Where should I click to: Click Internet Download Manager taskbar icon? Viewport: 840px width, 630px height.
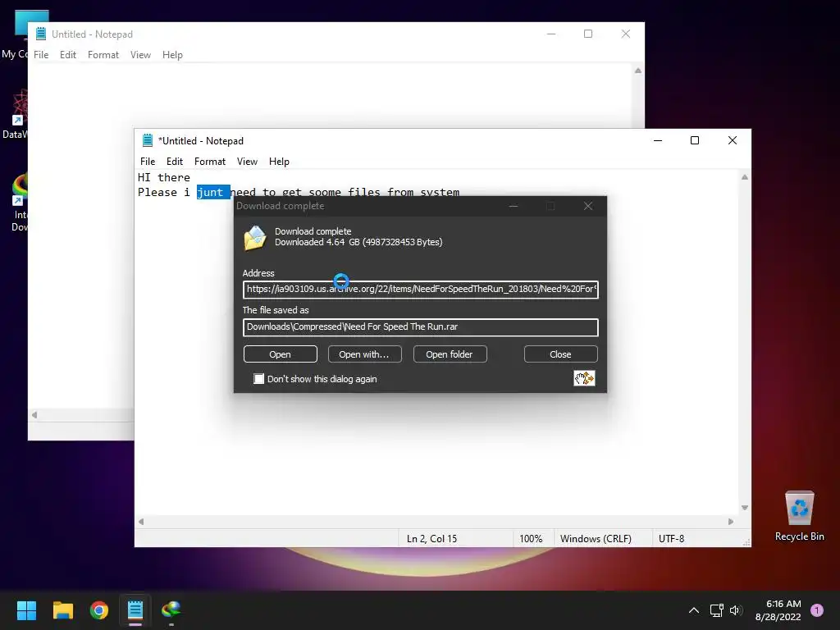[171, 610]
